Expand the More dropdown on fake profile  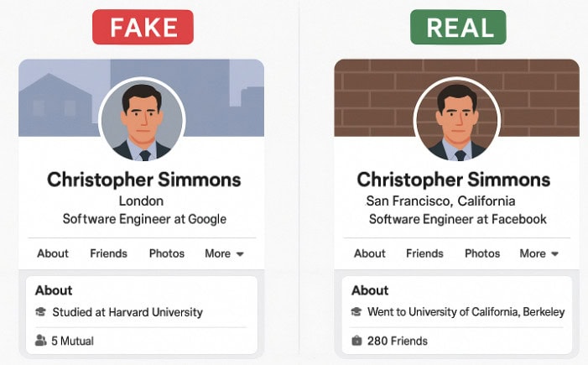pos(224,253)
